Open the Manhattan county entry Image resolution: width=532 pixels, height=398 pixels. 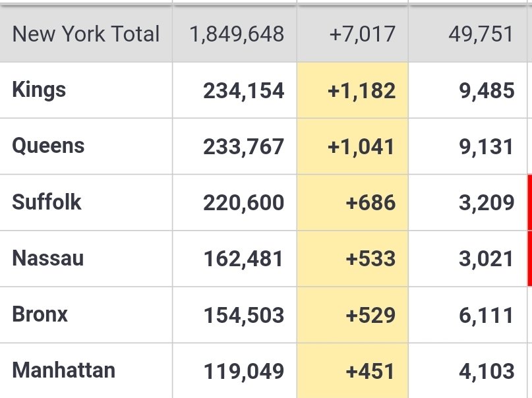[x=64, y=370]
